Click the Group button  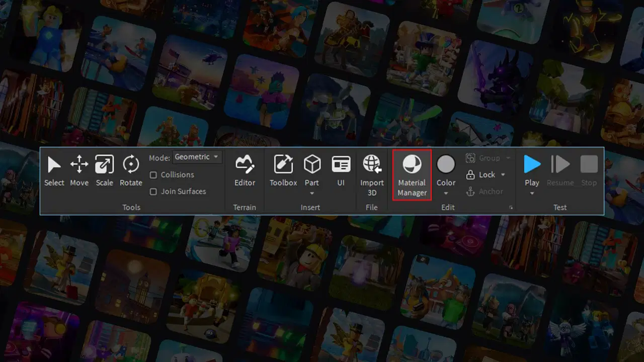point(483,158)
